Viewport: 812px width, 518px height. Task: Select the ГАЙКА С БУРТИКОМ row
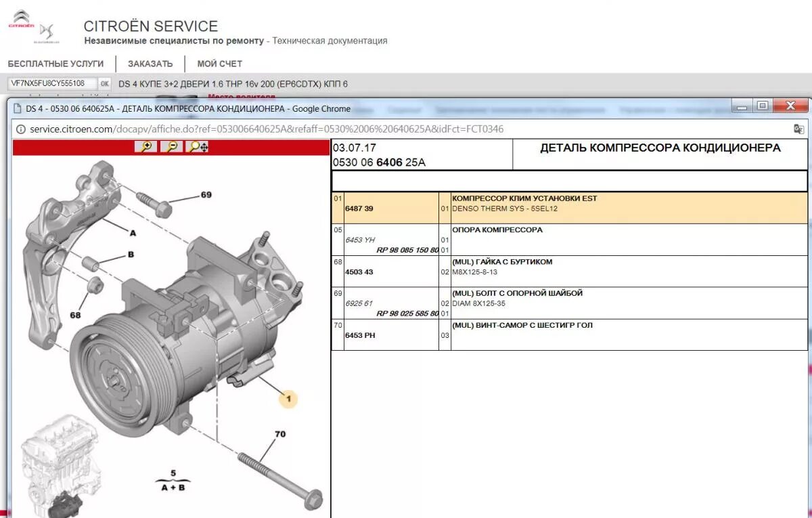[x=569, y=272]
